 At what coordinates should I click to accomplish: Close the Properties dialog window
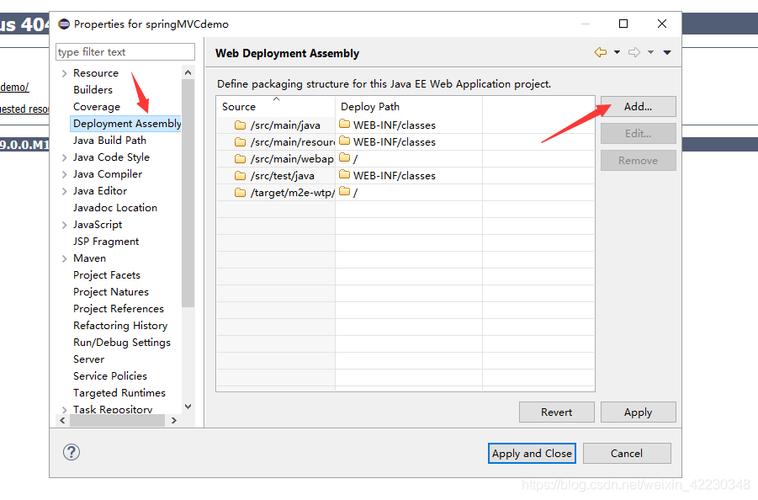[662, 24]
